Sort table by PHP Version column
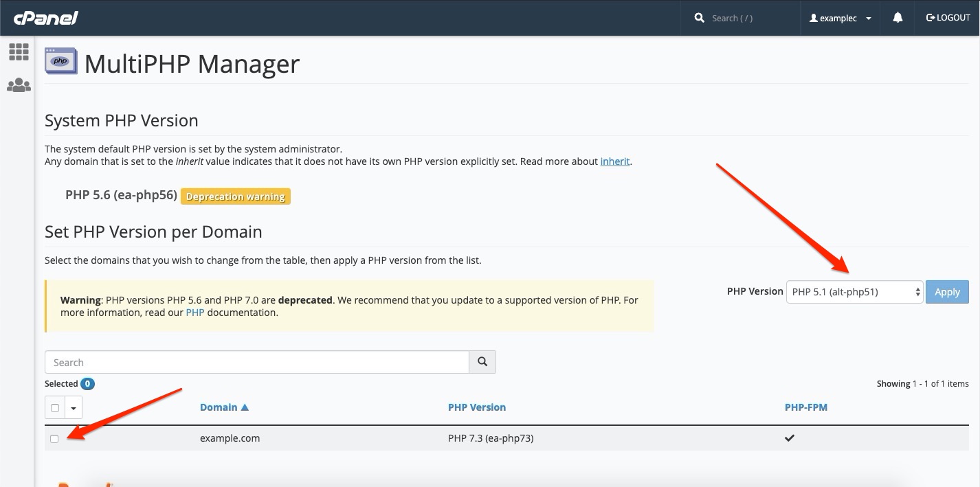The width and height of the screenshot is (980, 487). coord(477,407)
